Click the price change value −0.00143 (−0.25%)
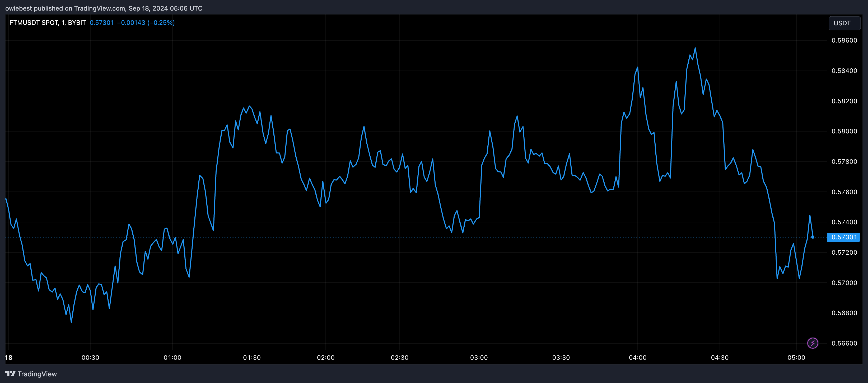Screen dimensions: 868x383 coord(146,22)
